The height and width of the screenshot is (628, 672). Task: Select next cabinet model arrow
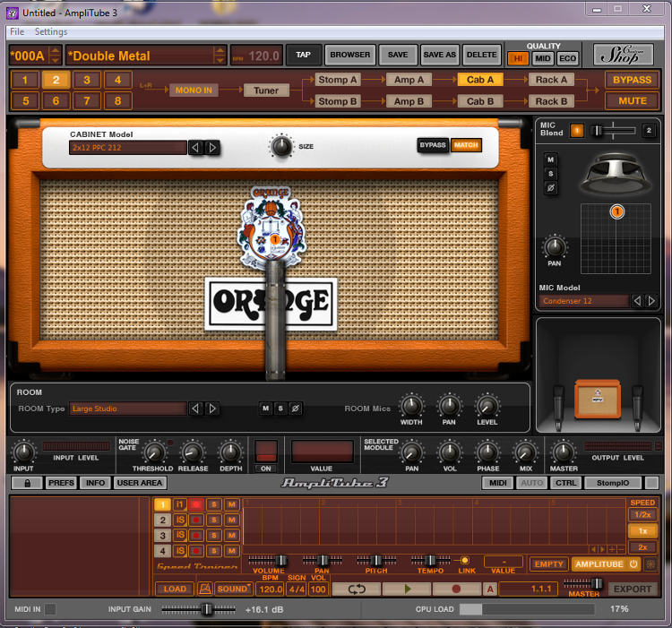tap(212, 148)
